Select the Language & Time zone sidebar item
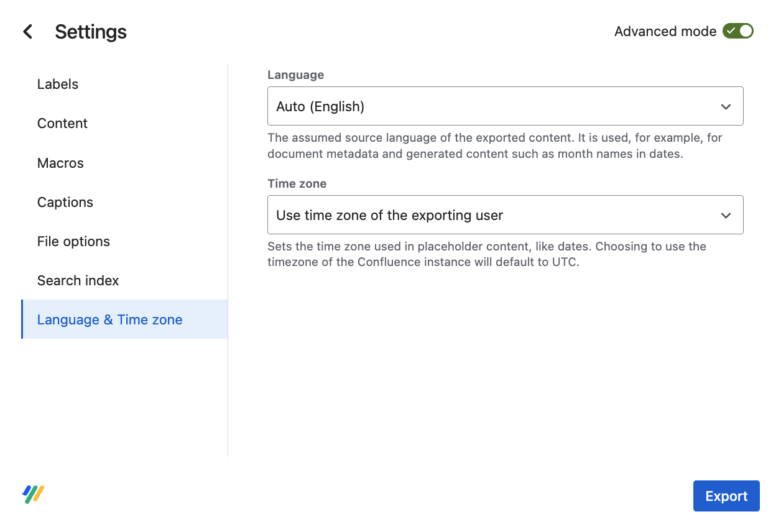This screenshot has width=781, height=532. (110, 319)
